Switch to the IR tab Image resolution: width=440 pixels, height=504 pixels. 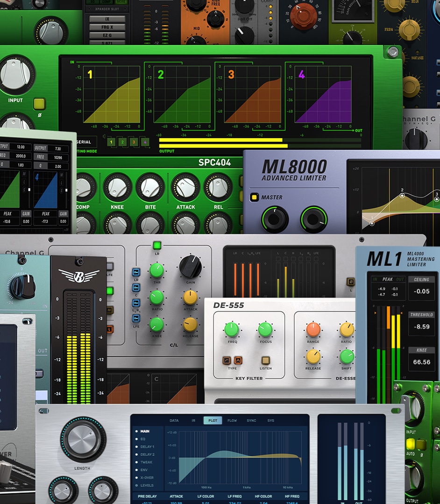tap(193, 420)
